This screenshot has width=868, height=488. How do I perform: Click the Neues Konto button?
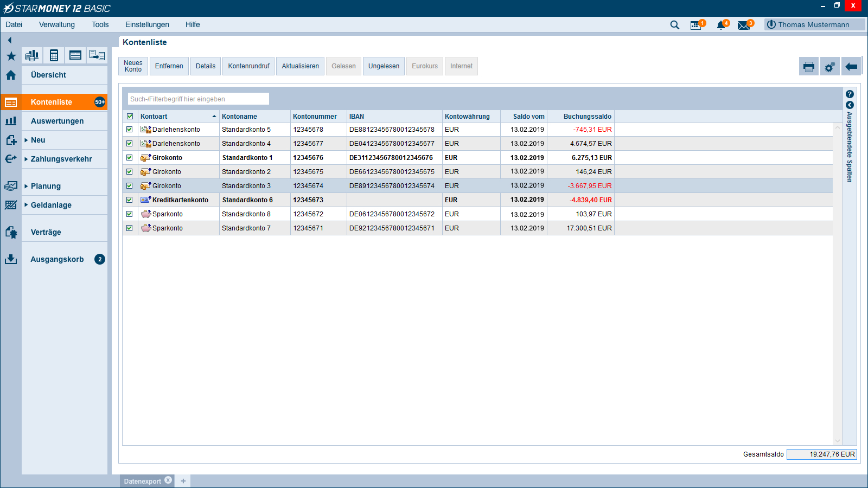click(x=133, y=66)
